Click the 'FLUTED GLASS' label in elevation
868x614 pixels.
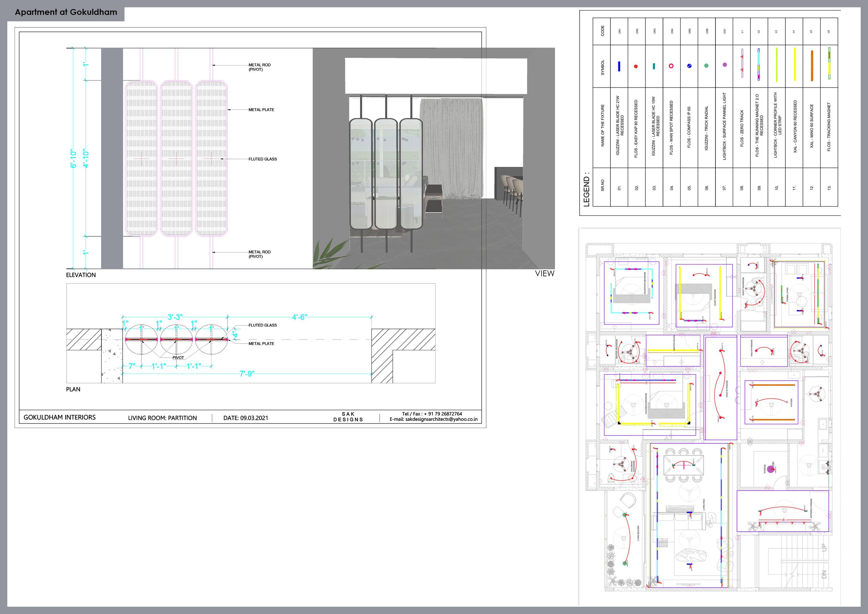[x=262, y=159]
